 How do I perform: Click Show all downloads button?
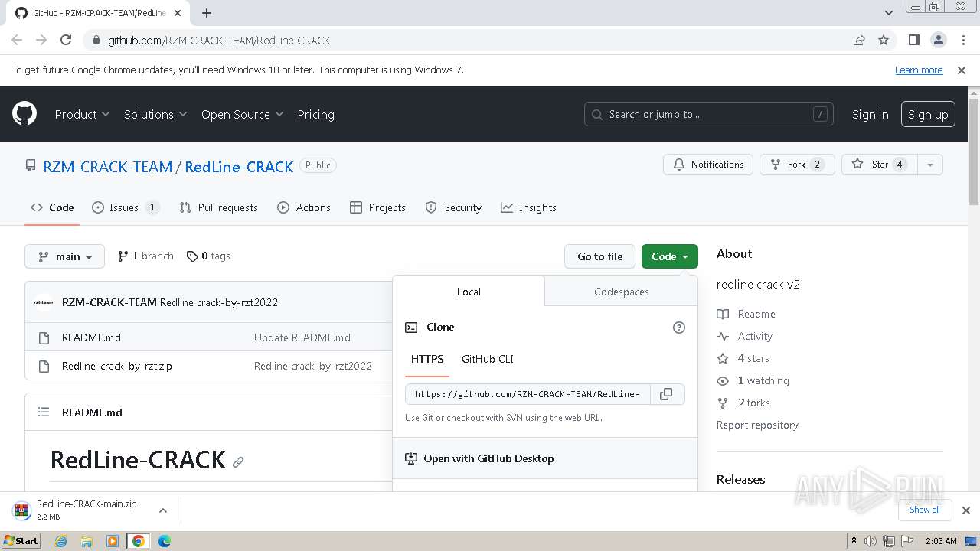925,510
